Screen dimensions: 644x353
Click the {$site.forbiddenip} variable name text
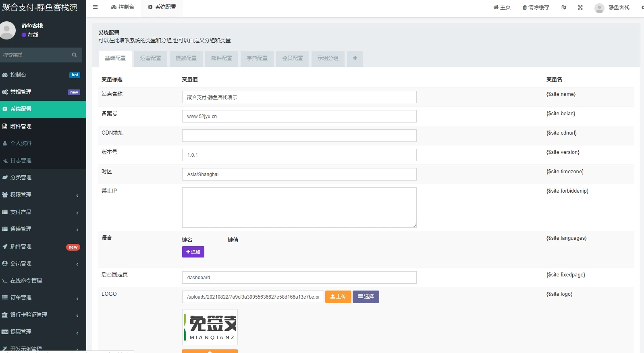(x=567, y=191)
